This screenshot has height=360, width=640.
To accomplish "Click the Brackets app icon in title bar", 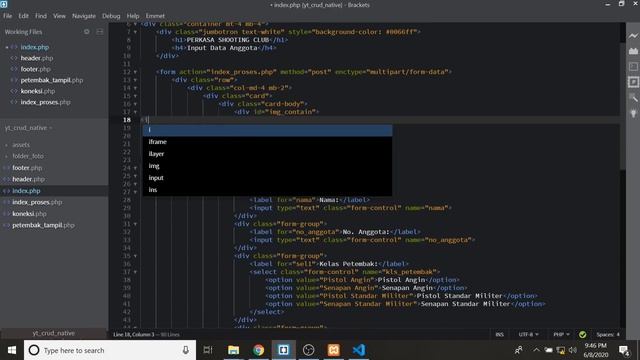I will 4,4.
